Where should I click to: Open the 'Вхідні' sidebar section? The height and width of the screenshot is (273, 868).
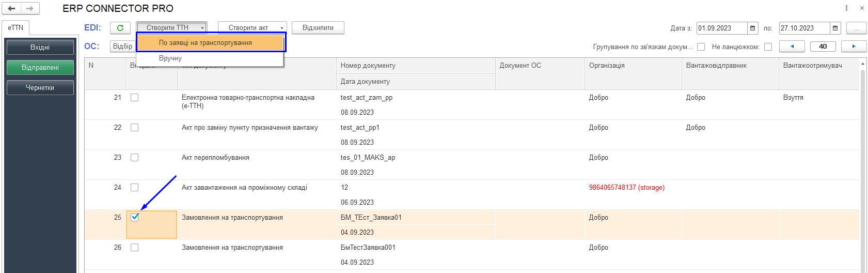coord(40,47)
